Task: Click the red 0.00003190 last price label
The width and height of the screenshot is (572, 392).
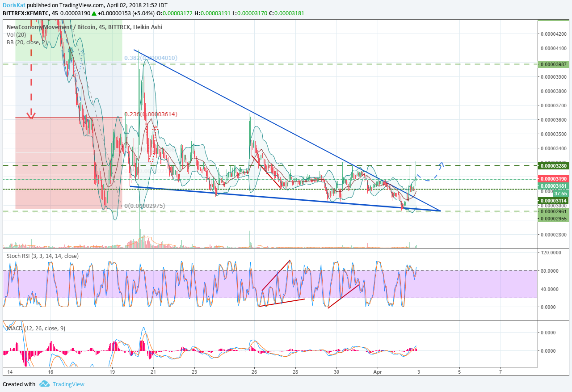Action: [x=553, y=179]
